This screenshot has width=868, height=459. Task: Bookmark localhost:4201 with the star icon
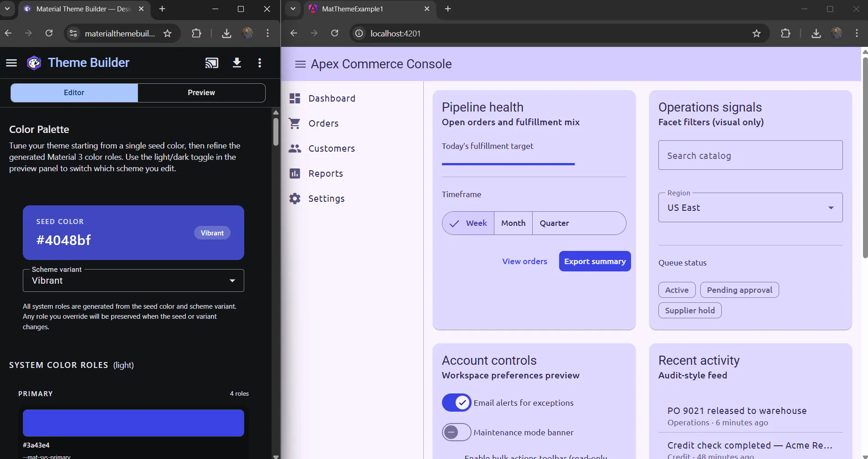[757, 33]
